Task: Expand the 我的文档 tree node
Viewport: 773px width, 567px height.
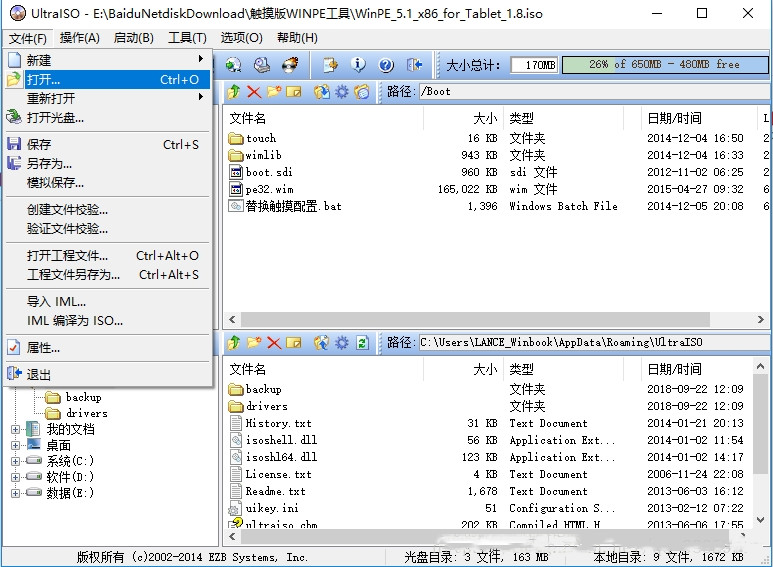Action: [15, 429]
